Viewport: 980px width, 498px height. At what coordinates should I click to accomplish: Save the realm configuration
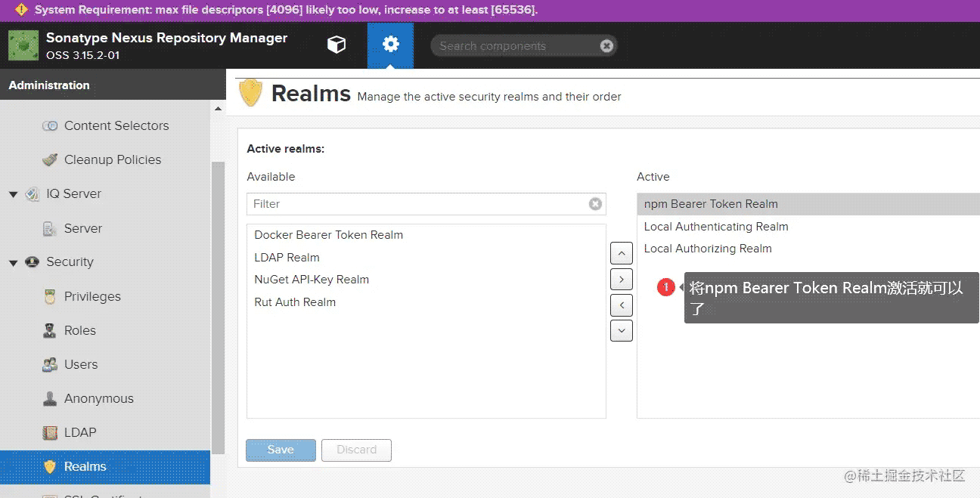(281, 450)
